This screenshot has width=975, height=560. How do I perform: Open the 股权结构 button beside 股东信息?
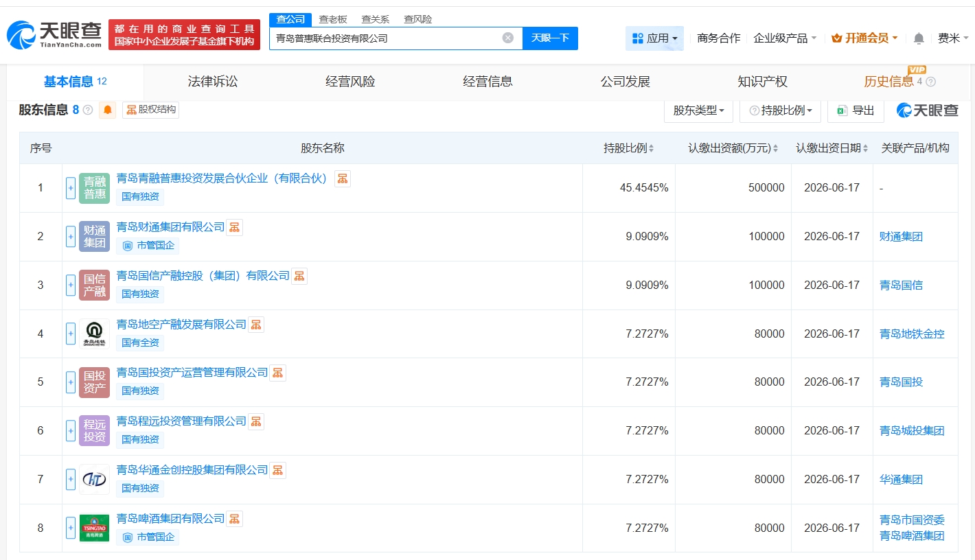pos(151,110)
